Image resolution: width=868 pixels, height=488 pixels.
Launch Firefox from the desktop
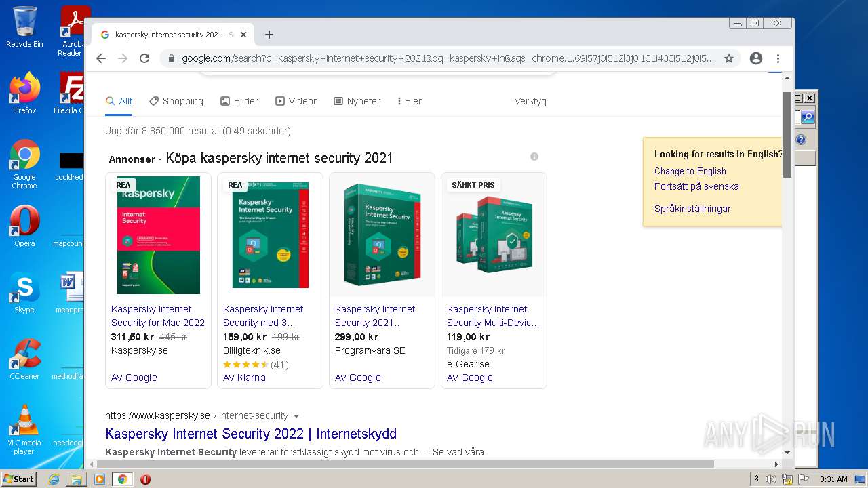tap(24, 93)
